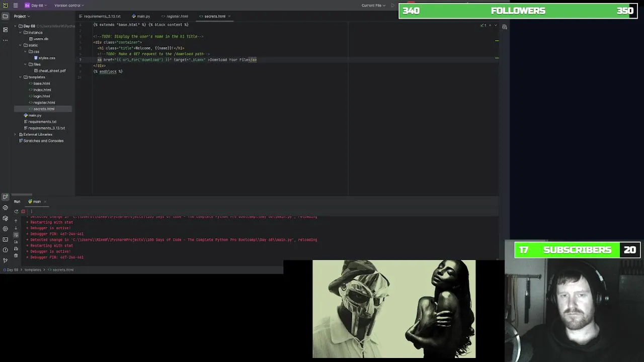The height and width of the screenshot is (362, 644).
Task: Click the project tree horizontal scrollbar
Action: click(x=22, y=195)
